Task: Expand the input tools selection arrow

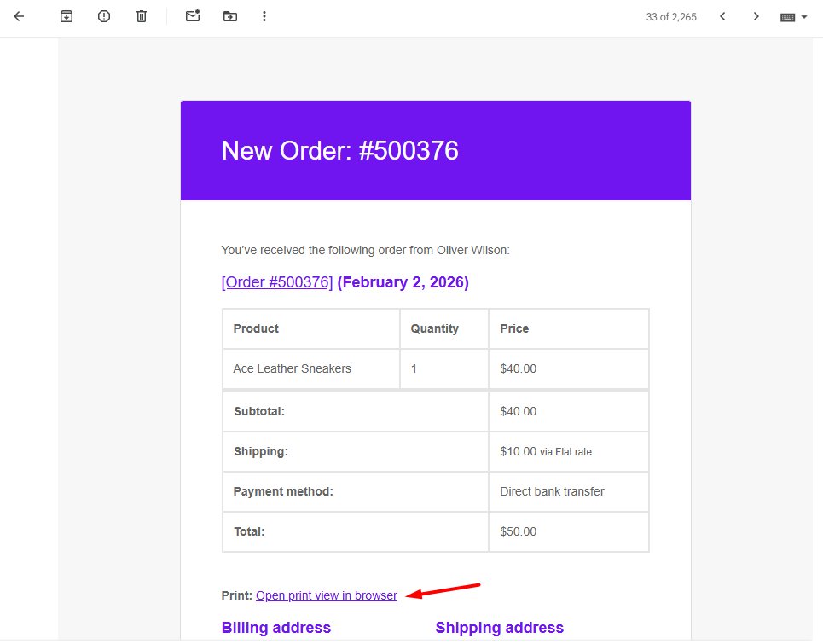Action: 805,16
